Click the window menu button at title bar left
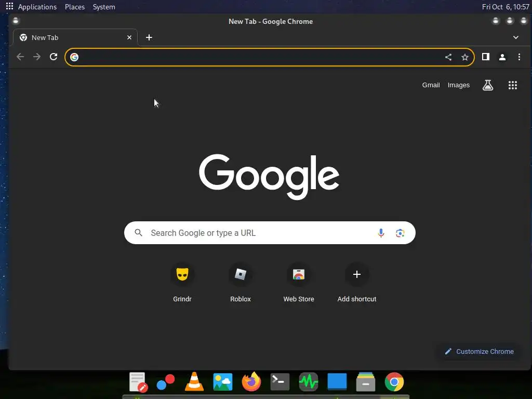Screen dimensions: 532x399 click(x=16, y=21)
